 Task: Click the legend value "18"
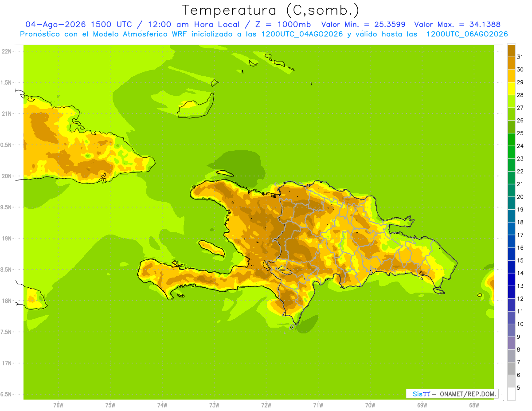coord(520,222)
